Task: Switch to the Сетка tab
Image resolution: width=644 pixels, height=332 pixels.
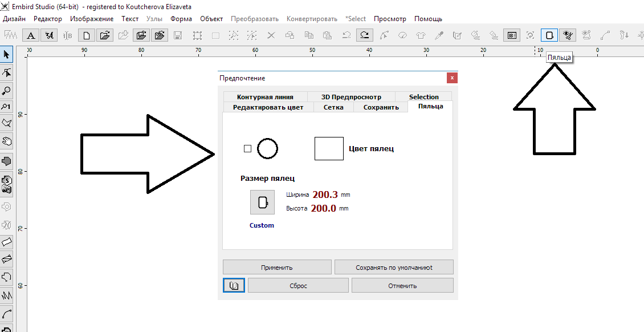Action: click(x=333, y=107)
